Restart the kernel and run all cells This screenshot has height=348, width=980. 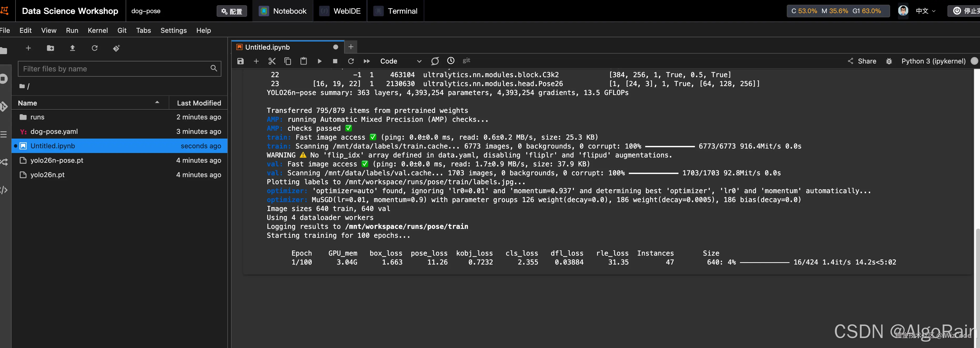[367, 61]
